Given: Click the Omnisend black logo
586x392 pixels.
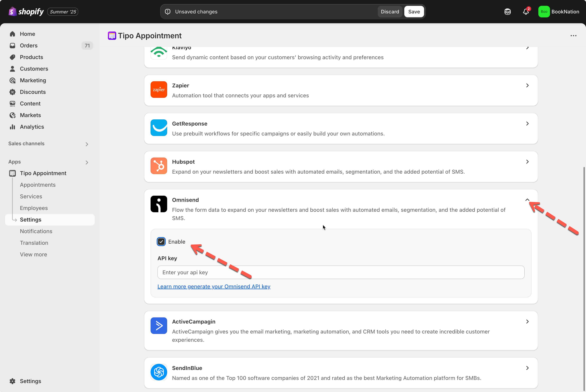Looking at the screenshot, I should point(159,204).
